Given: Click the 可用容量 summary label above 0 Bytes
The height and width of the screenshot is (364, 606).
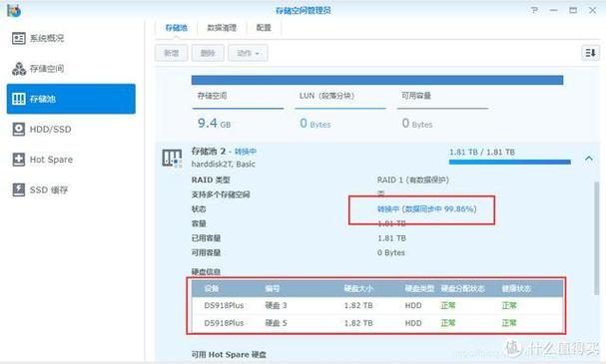Looking at the screenshot, I should (x=416, y=96).
